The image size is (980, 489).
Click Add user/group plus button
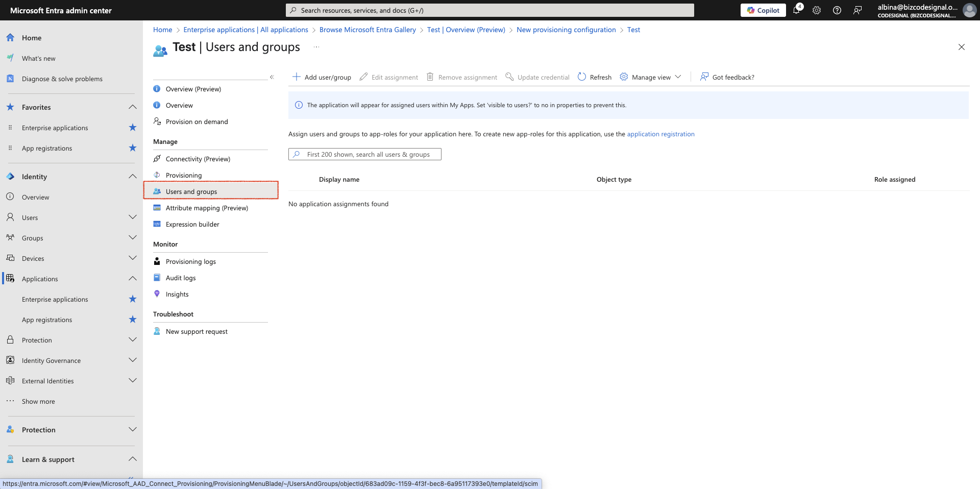coord(322,77)
